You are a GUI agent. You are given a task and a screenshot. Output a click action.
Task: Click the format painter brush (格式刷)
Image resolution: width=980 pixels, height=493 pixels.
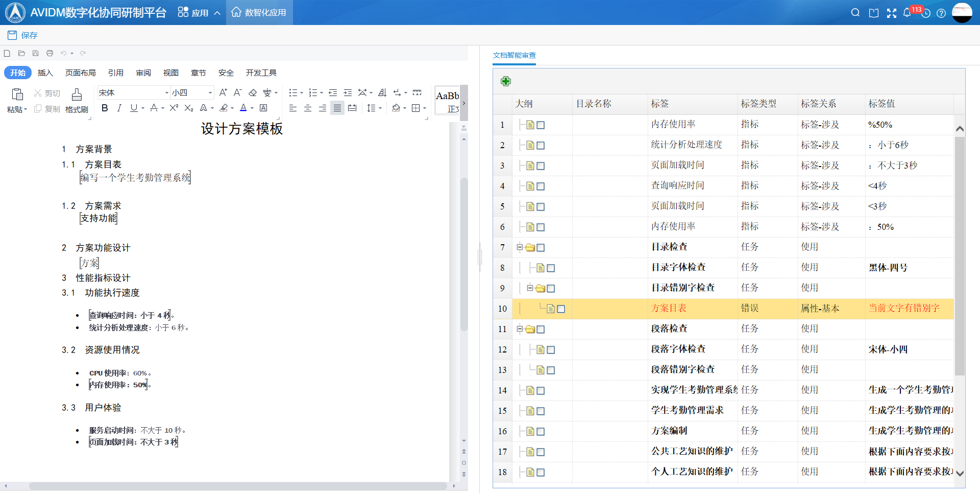(x=77, y=100)
